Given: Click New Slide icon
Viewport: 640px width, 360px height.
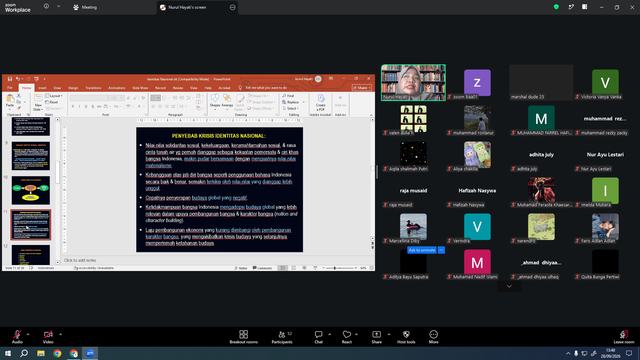Looking at the screenshot, I should (x=38, y=102).
